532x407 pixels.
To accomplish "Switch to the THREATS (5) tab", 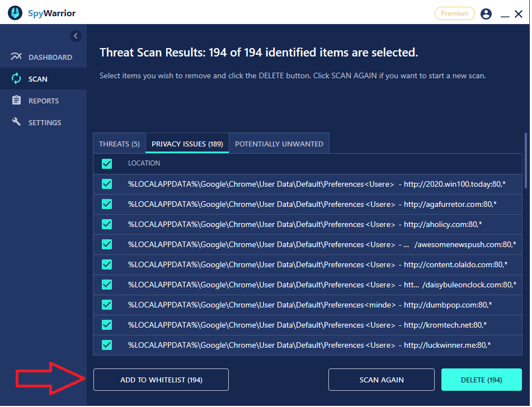I will click(x=119, y=144).
